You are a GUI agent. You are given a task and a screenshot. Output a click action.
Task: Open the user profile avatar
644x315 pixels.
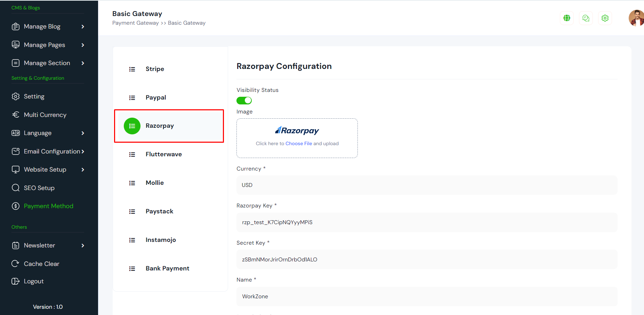click(636, 18)
